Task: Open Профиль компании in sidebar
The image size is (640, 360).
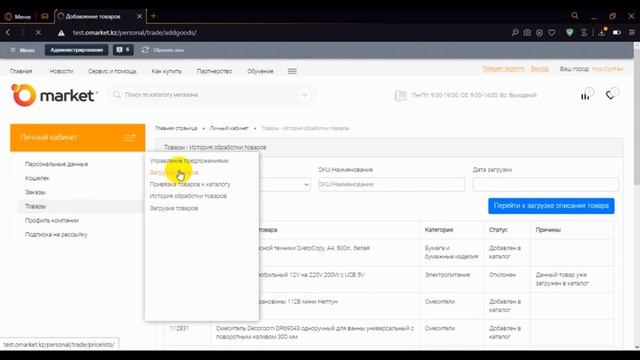Action: (x=52, y=220)
